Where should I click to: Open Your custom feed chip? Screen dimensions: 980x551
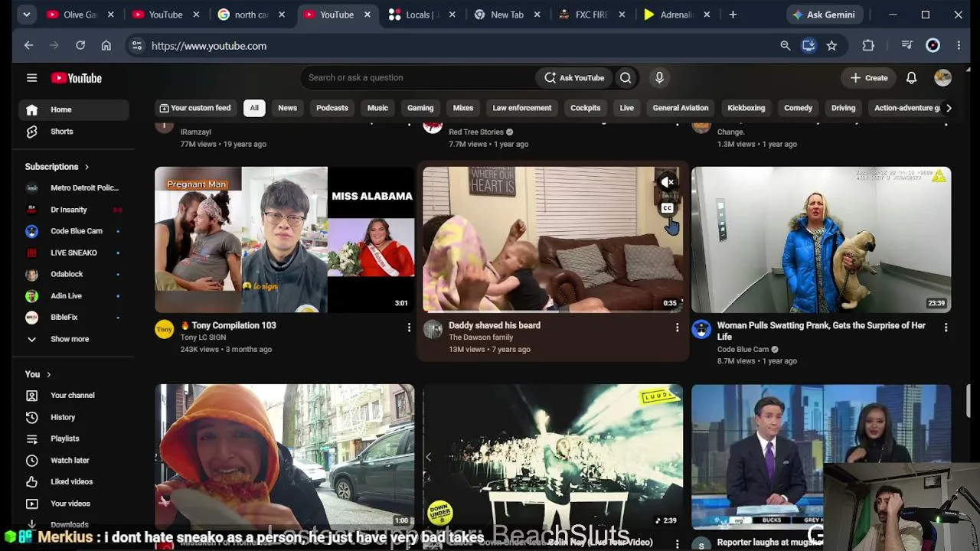[195, 108]
